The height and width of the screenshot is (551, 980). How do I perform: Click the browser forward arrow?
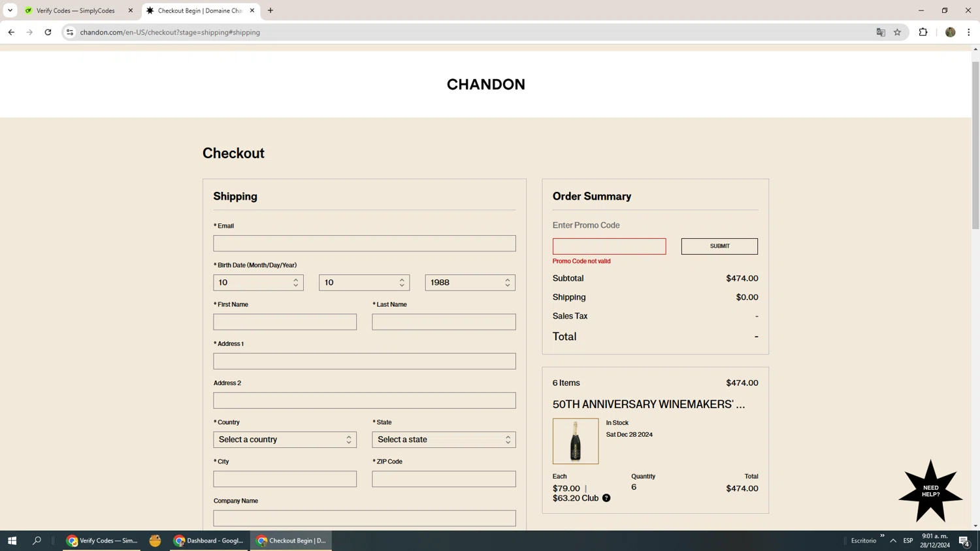pyautogui.click(x=29, y=32)
